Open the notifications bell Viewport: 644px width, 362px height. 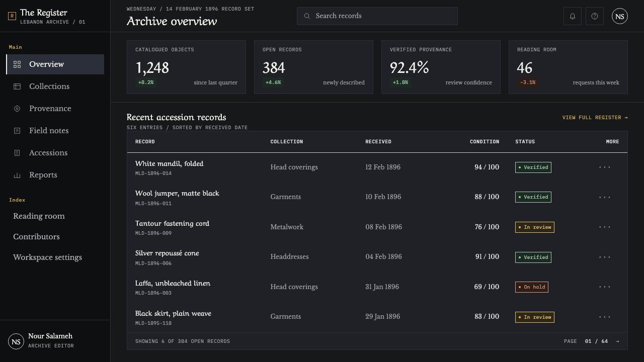click(573, 16)
